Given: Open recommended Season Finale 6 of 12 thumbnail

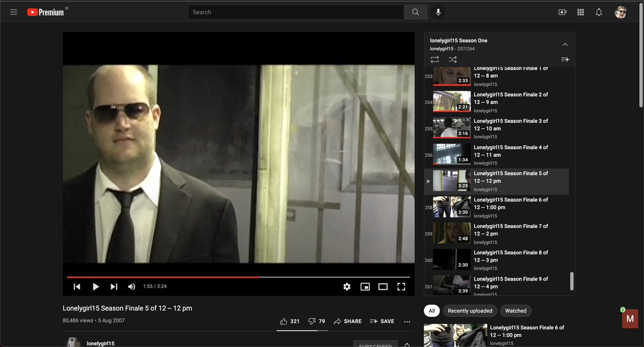Looking at the screenshot, I should [455, 336].
